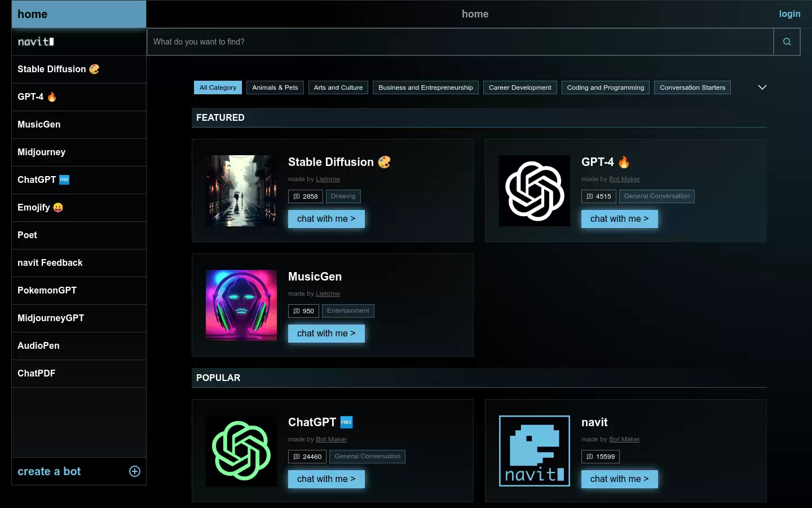Click the navit dinosaur logo icon
The image size is (812, 508).
pyautogui.click(x=535, y=451)
